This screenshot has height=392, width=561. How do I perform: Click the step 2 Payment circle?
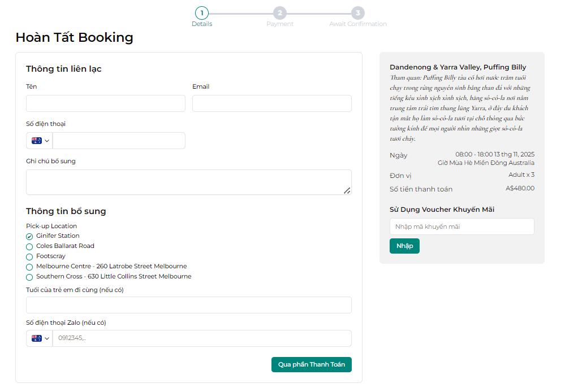pos(279,13)
